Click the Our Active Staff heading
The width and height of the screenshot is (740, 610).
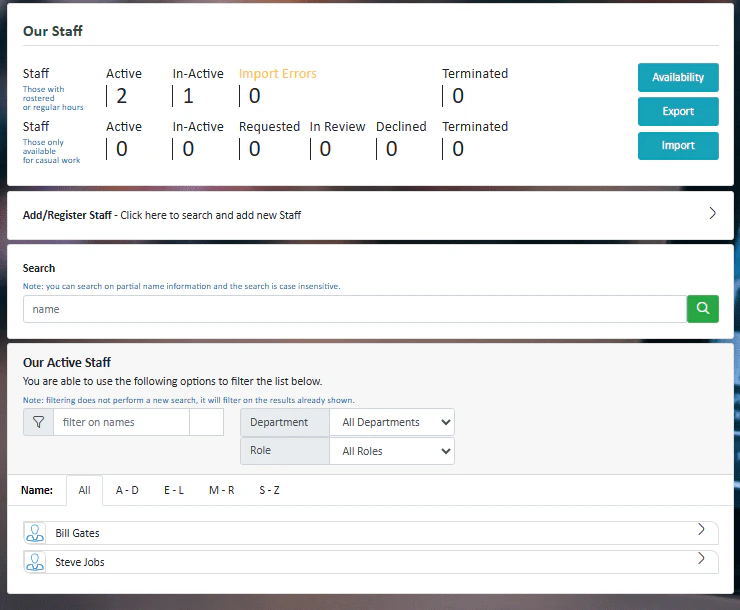(67, 362)
